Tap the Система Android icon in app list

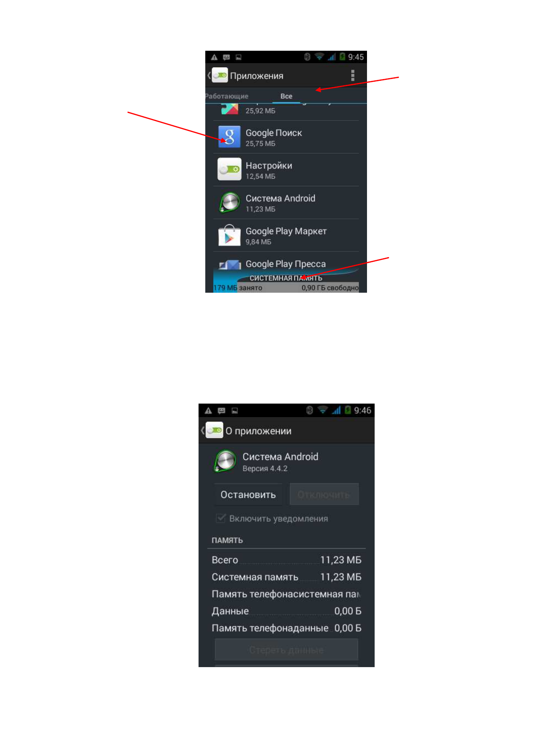(x=229, y=202)
